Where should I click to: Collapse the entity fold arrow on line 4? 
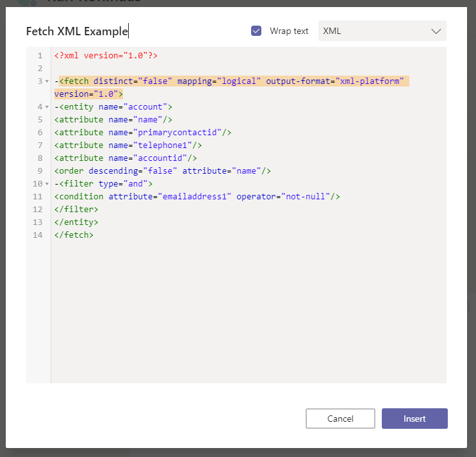click(47, 107)
